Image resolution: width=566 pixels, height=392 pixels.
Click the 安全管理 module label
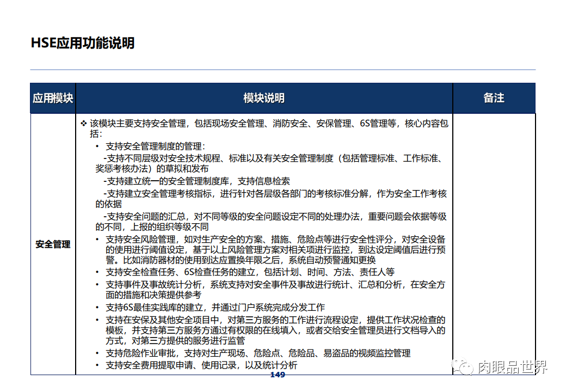(x=52, y=244)
